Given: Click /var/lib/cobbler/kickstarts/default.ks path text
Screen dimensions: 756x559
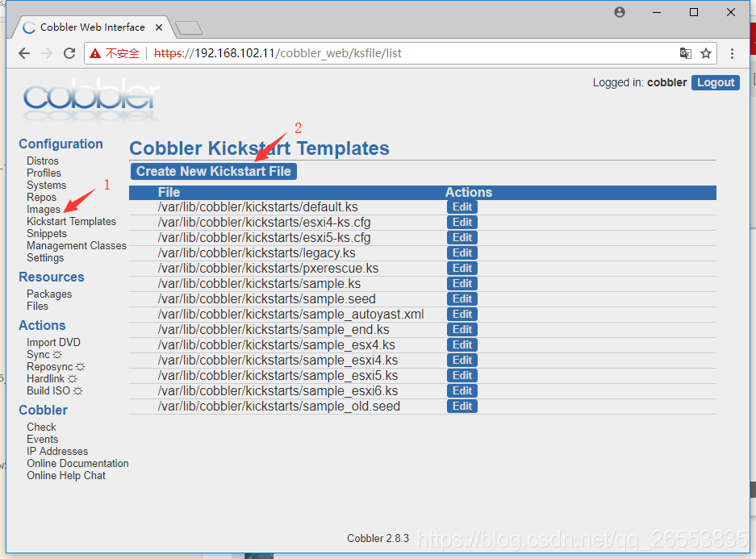Looking at the screenshot, I should click(257, 207).
